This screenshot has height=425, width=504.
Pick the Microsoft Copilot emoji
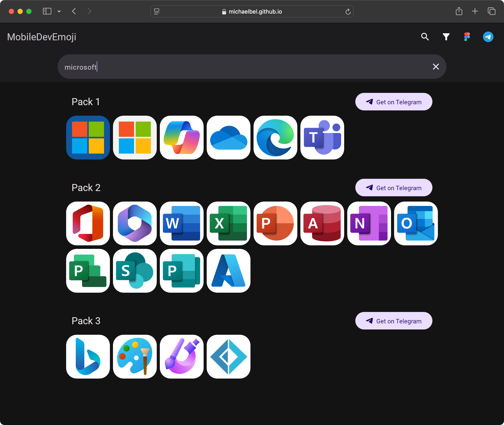(x=182, y=138)
